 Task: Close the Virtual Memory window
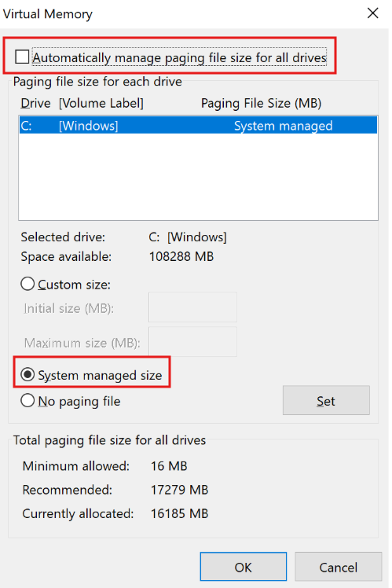pos(372,13)
